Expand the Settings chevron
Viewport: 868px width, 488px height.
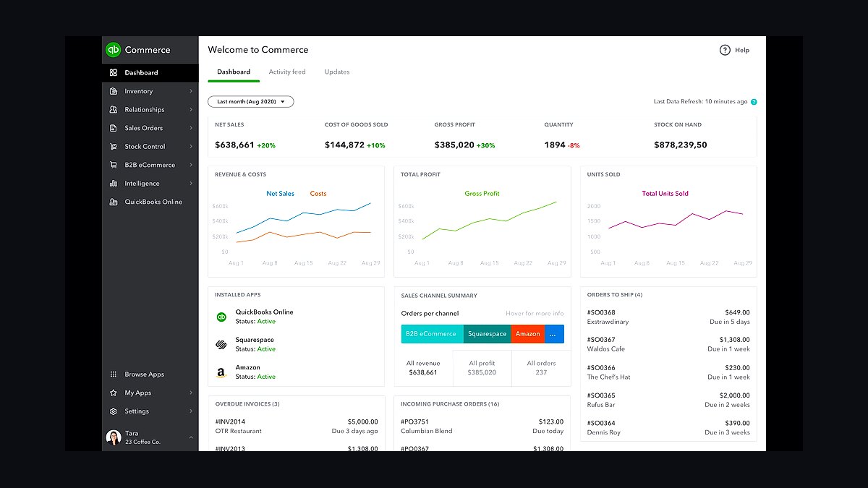click(191, 411)
